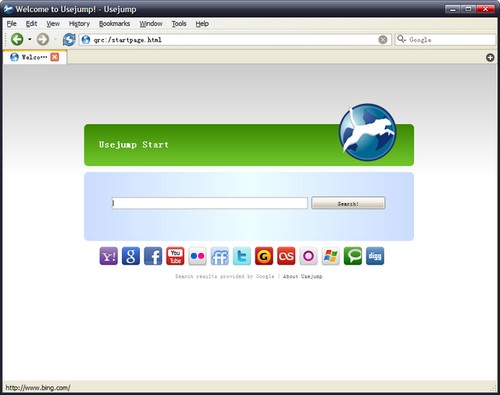The image size is (500, 395).
Task: Click the Usejump app icon in title bar
Action: (x=8, y=9)
